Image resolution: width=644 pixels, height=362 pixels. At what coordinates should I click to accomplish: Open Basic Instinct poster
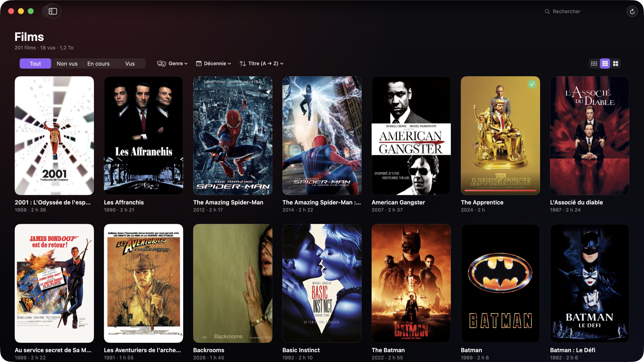click(322, 283)
